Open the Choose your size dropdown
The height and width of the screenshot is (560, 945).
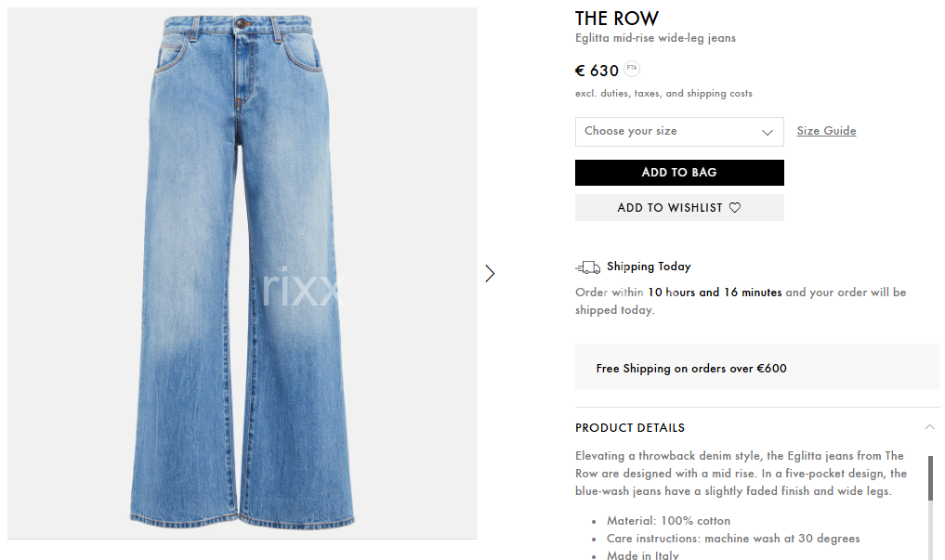(679, 132)
